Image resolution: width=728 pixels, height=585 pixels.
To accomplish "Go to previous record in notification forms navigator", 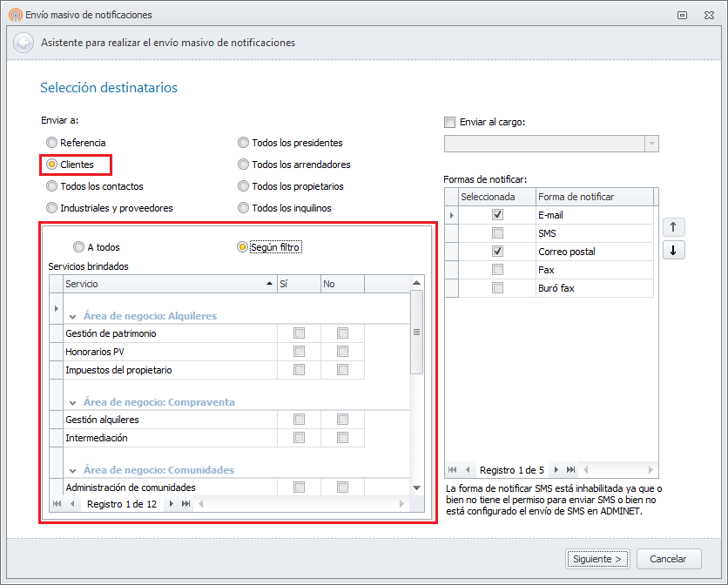I will click(468, 470).
